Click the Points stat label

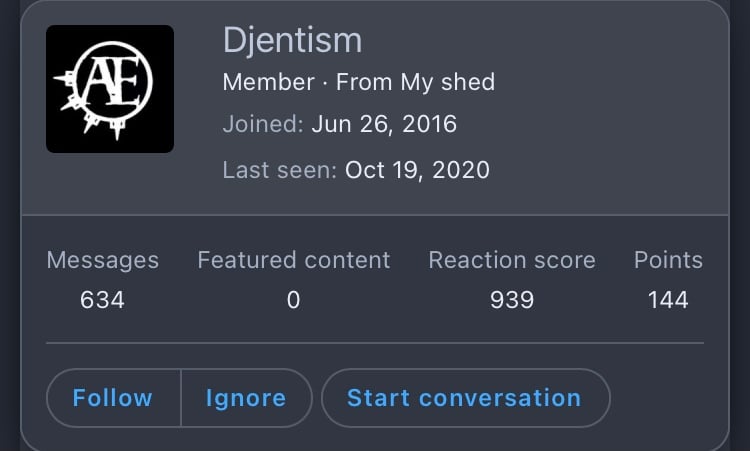668,260
